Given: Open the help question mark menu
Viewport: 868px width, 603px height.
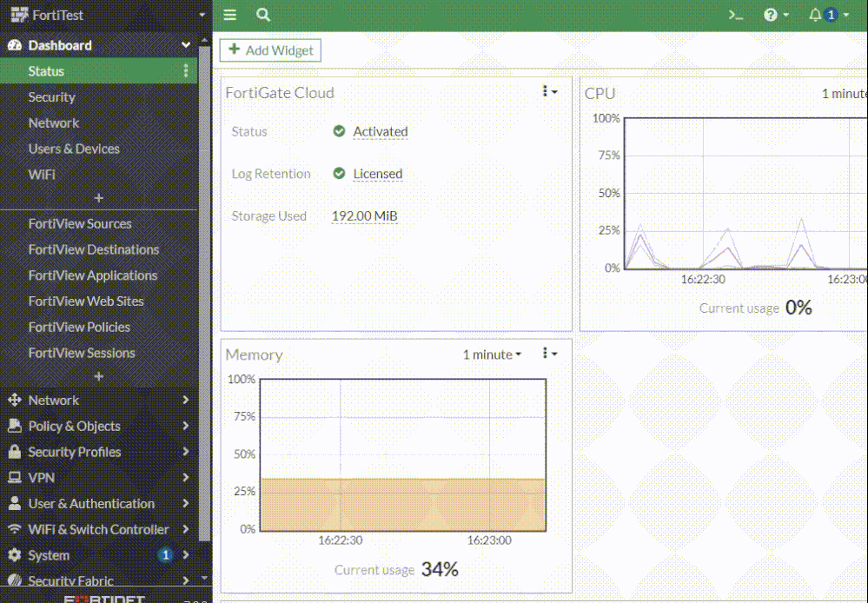Looking at the screenshot, I should click(776, 15).
